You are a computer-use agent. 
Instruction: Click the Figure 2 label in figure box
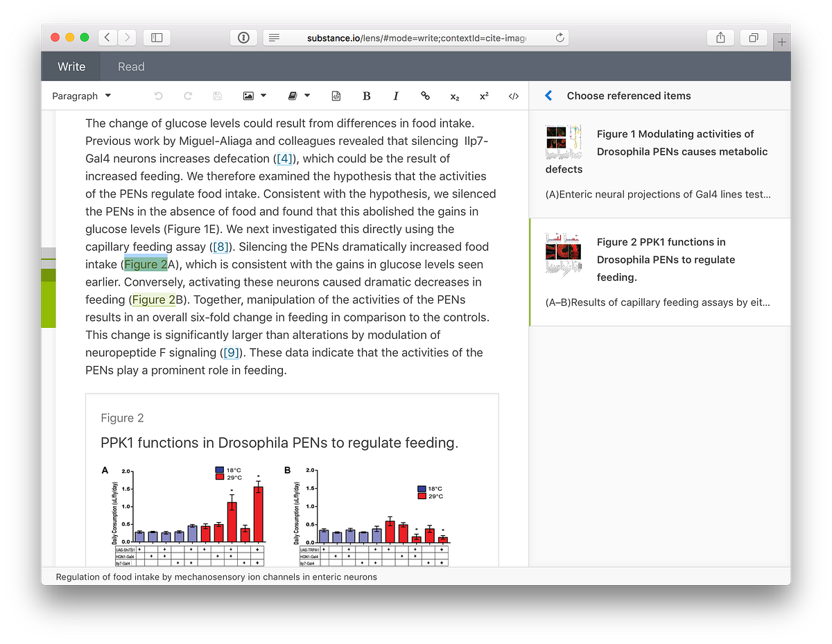coord(122,418)
